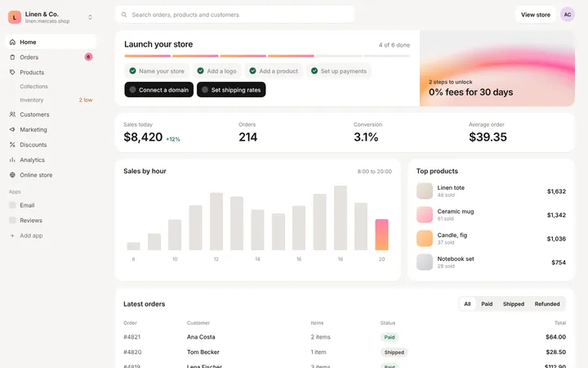Click customer name Ana Costa
The height and width of the screenshot is (368, 588).
[201, 337]
